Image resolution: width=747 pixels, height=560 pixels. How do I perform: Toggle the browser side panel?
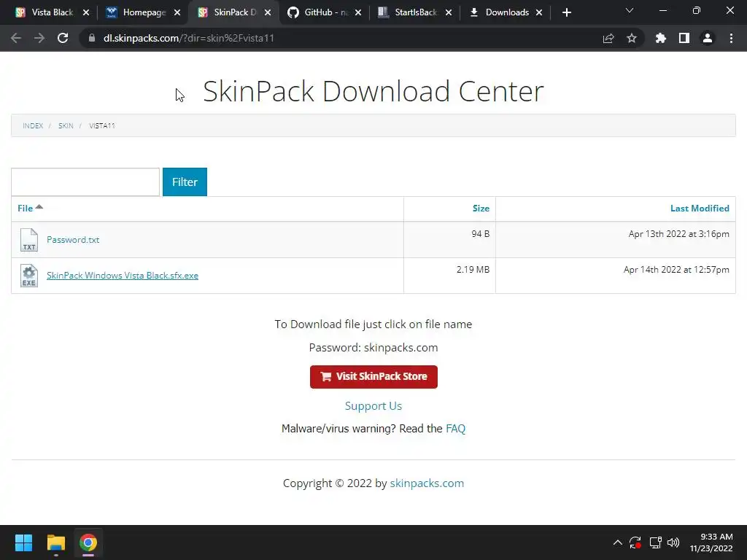tap(684, 38)
